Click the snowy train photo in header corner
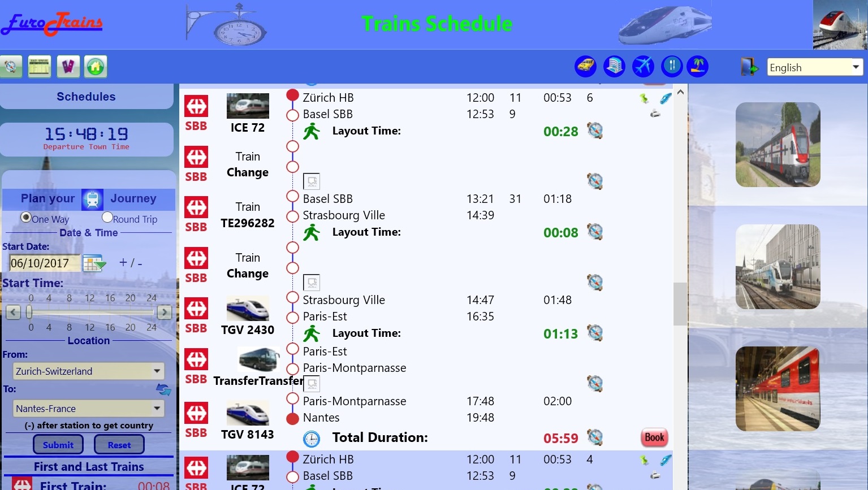Viewport: 868px width, 490px height. 840,25
